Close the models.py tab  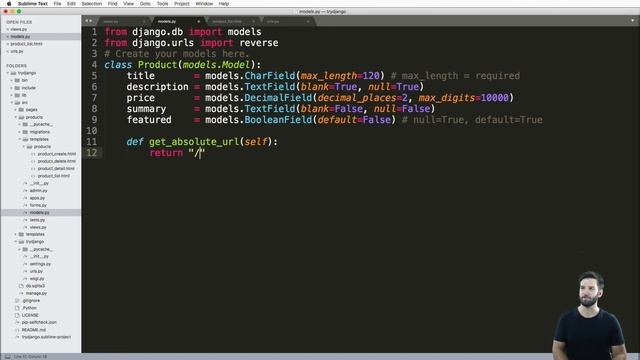[199, 21]
